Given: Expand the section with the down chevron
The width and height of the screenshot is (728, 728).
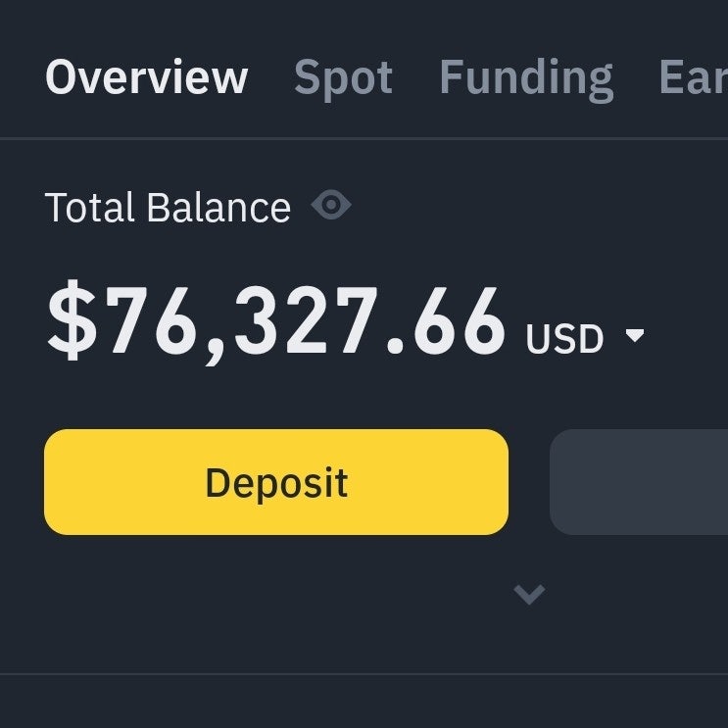Looking at the screenshot, I should [x=529, y=594].
